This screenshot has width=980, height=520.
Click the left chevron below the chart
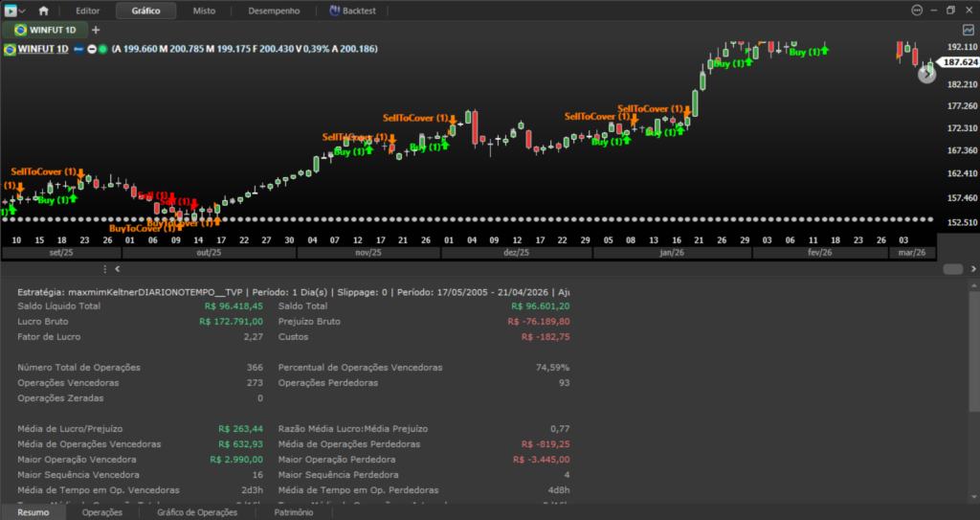(117, 269)
